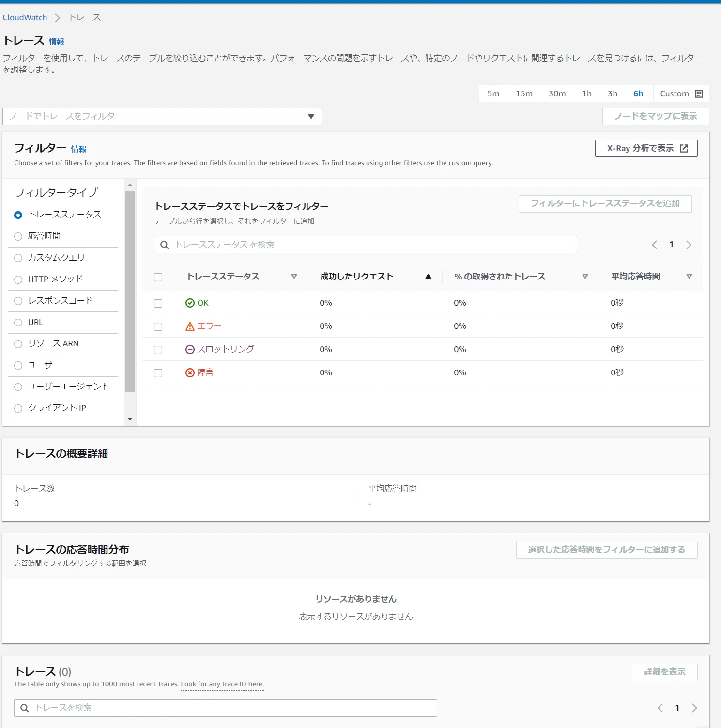Tick the checkbox for the OK row
The height and width of the screenshot is (728, 721).
[x=158, y=303]
